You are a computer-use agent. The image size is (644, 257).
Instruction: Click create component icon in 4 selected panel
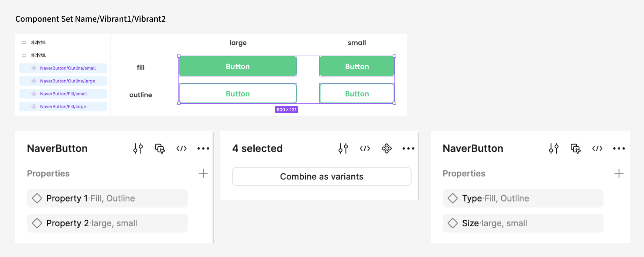click(x=387, y=148)
